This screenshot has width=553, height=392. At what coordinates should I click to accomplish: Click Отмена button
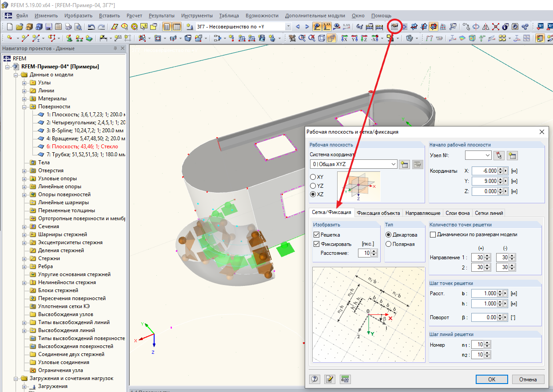coord(528,379)
